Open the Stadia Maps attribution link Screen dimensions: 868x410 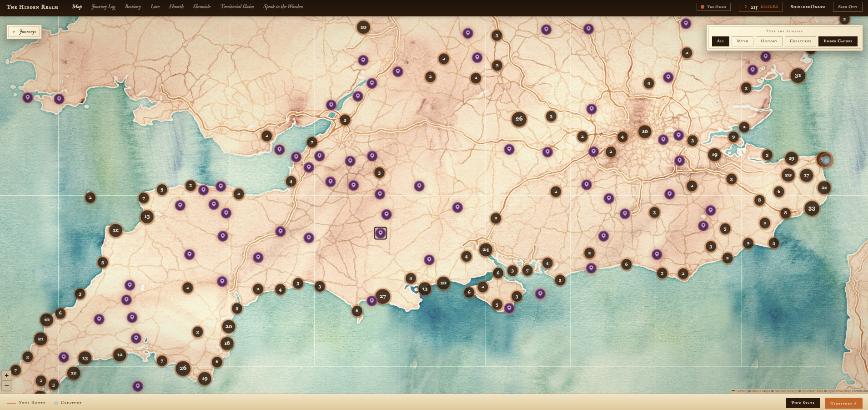[x=761, y=391]
